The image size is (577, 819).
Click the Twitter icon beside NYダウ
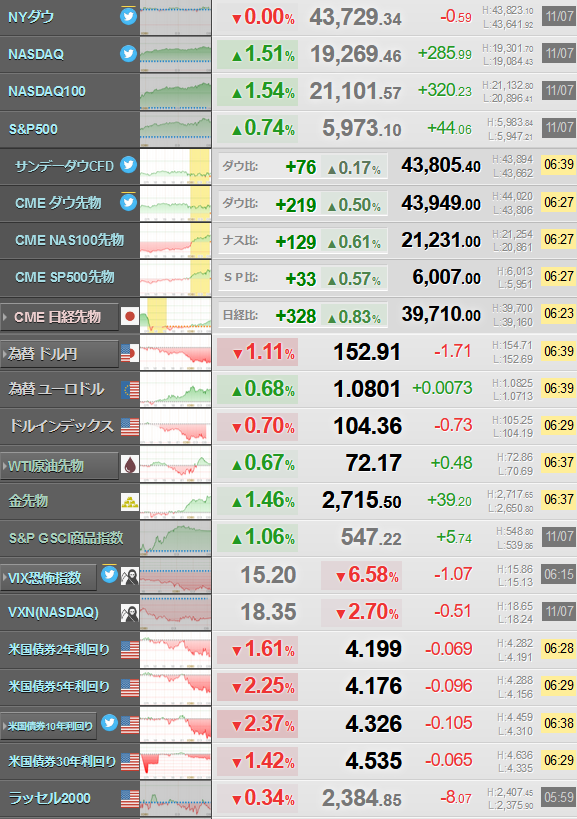(x=128, y=16)
